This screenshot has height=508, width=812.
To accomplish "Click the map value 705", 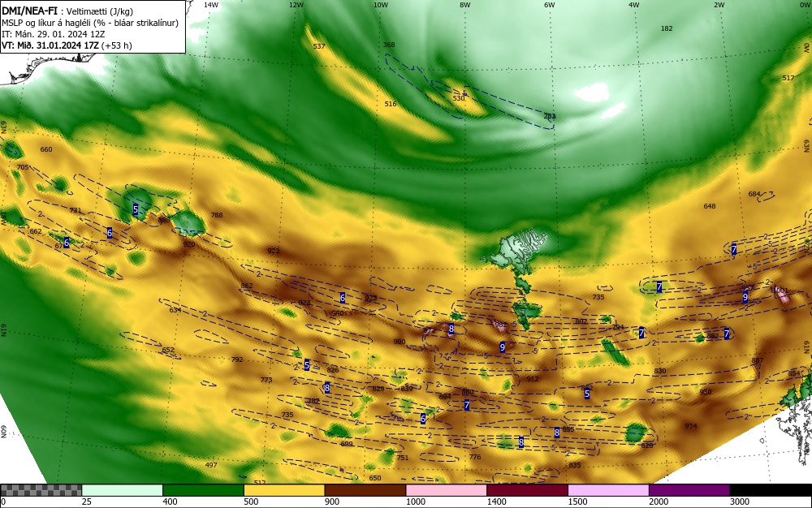I will (x=23, y=167).
